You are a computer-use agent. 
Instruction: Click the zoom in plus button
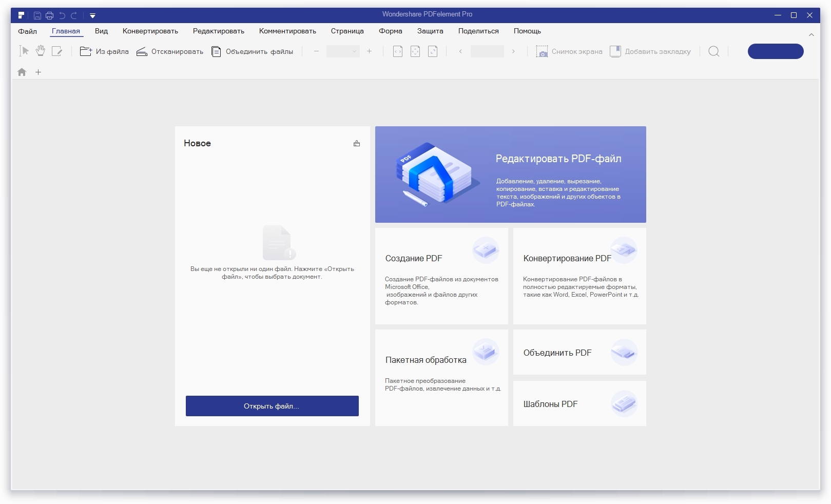pos(369,51)
